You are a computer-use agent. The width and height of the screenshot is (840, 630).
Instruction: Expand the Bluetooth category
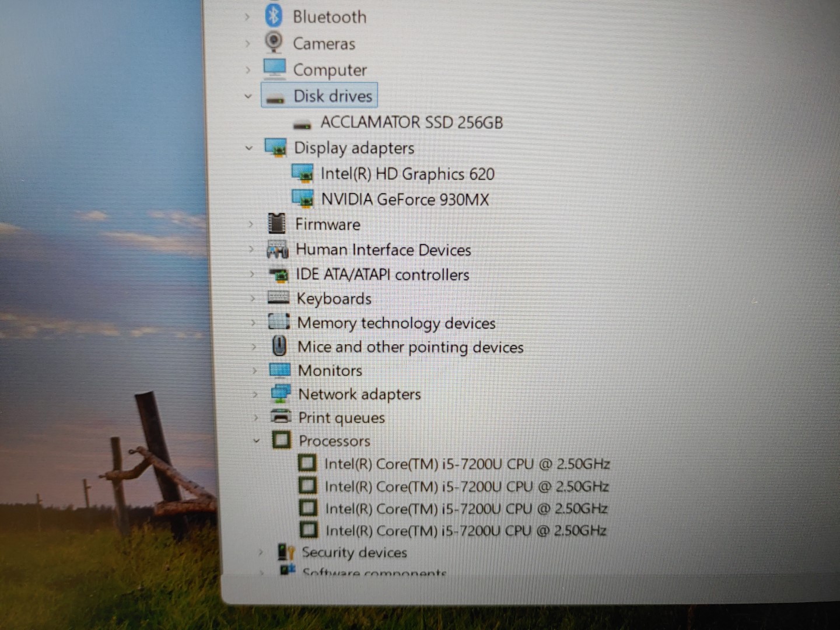[x=247, y=17]
